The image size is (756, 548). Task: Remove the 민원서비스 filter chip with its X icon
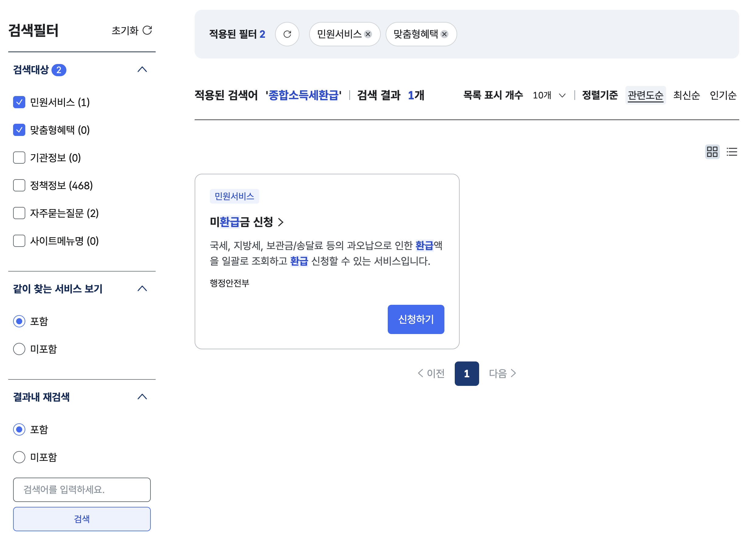(368, 34)
